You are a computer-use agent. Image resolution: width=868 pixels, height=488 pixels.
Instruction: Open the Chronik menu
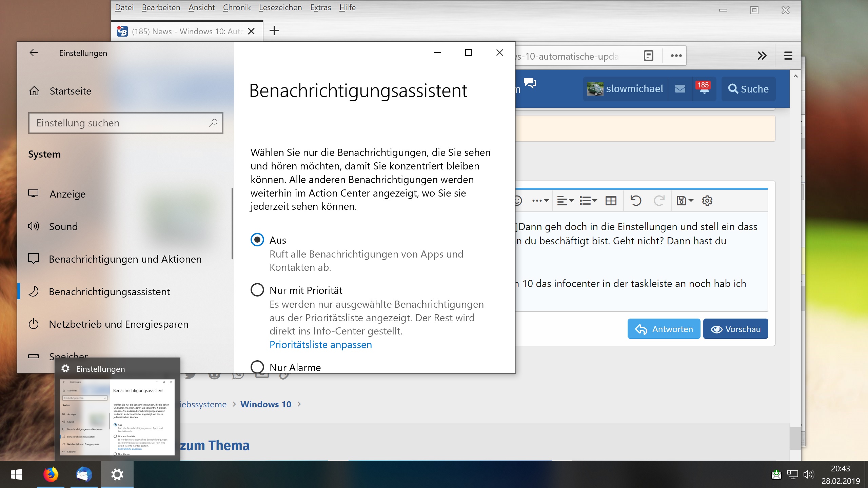coord(237,7)
